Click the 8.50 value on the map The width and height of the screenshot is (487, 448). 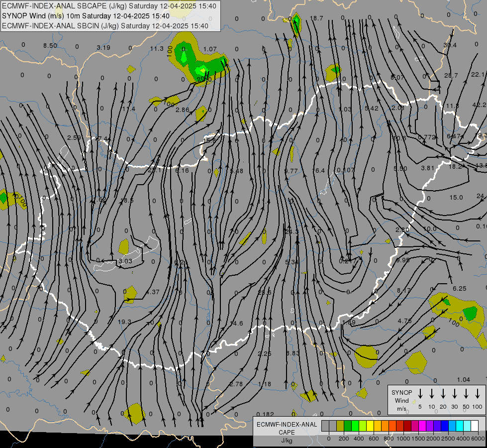(x=50, y=46)
